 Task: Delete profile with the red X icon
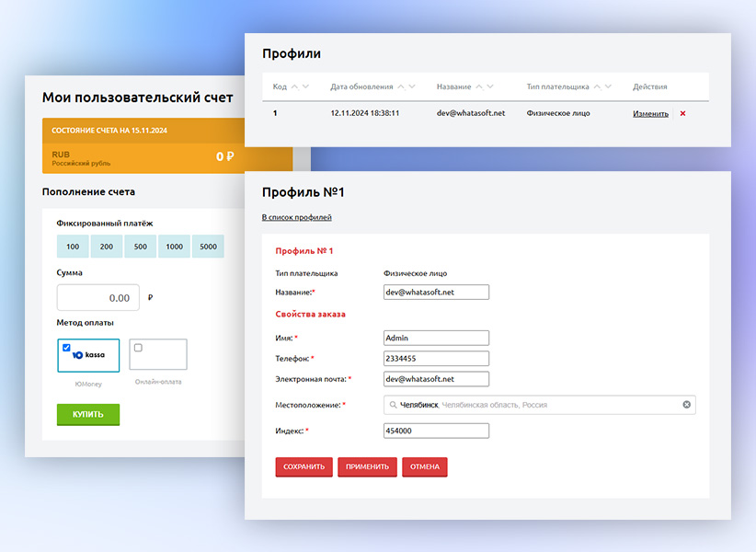[x=682, y=114]
